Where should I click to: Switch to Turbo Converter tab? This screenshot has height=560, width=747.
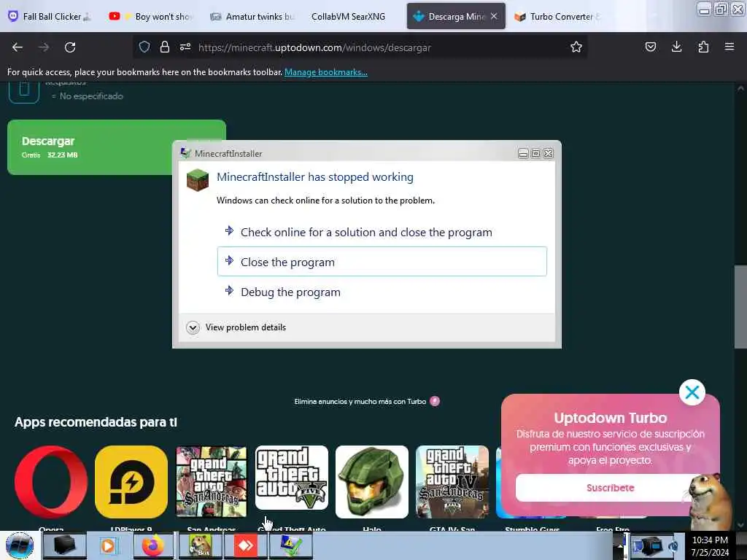tap(557, 17)
